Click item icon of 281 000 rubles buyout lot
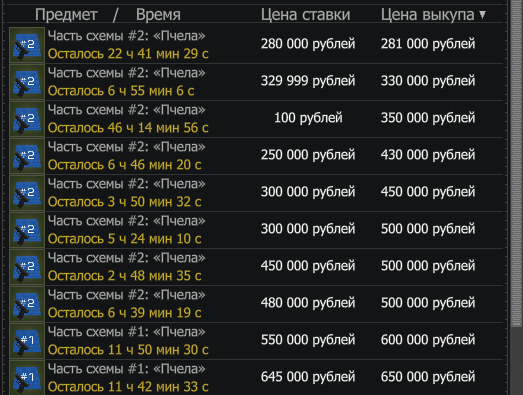523x395 pixels. [27, 45]
